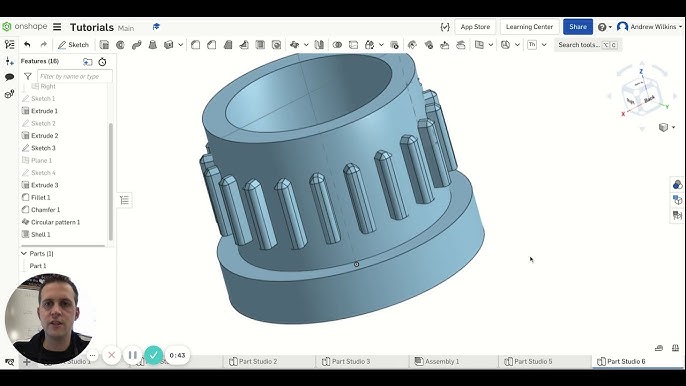686x386 pixels.
Task: Click the blue Share button
Action: [578, 27]
